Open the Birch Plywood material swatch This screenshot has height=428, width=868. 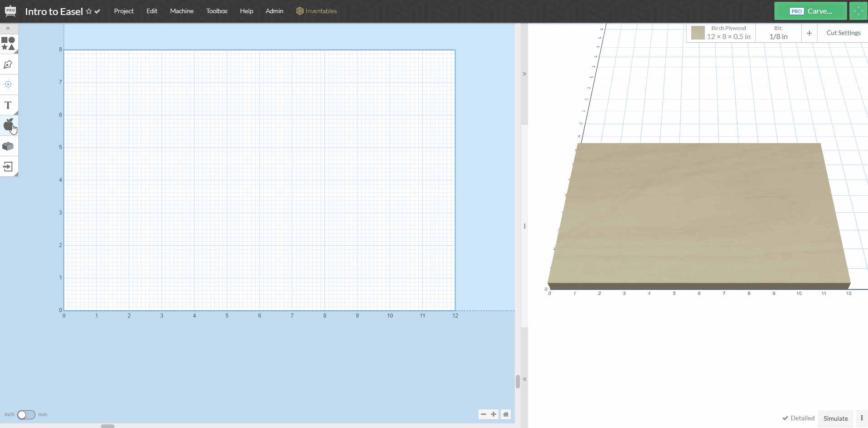[x=698, y=33]
